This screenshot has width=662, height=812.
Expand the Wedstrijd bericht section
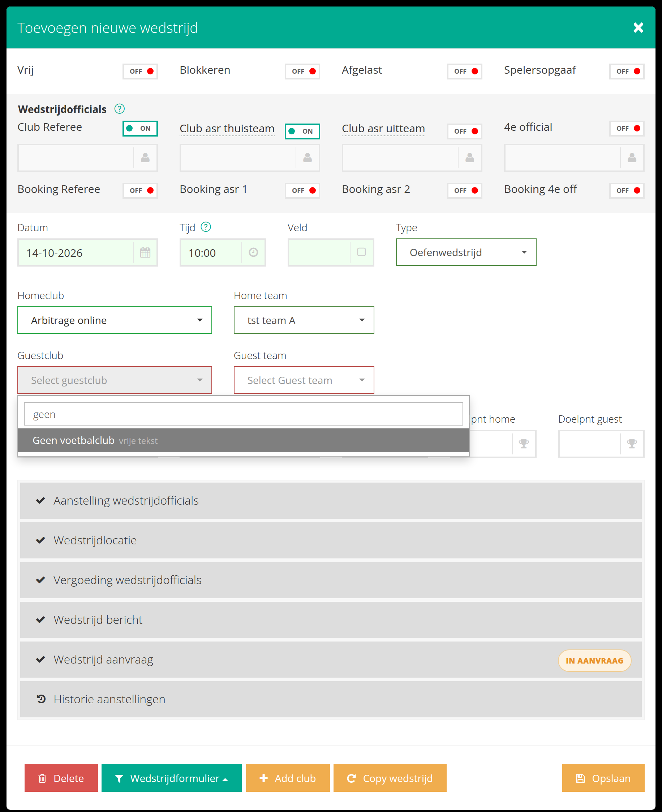[x=331, y=620]
